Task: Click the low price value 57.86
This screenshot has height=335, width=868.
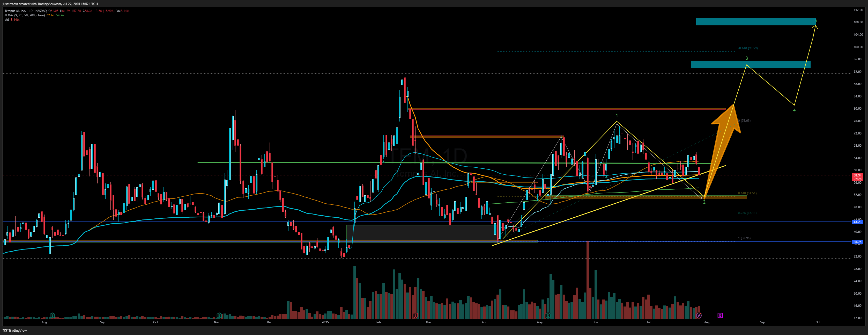Action: point(77,11)
